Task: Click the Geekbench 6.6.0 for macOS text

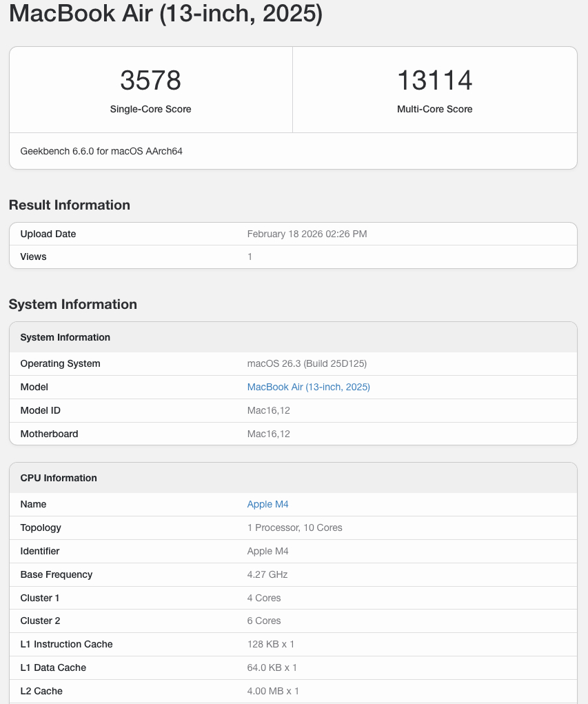Action: (101, 151)
